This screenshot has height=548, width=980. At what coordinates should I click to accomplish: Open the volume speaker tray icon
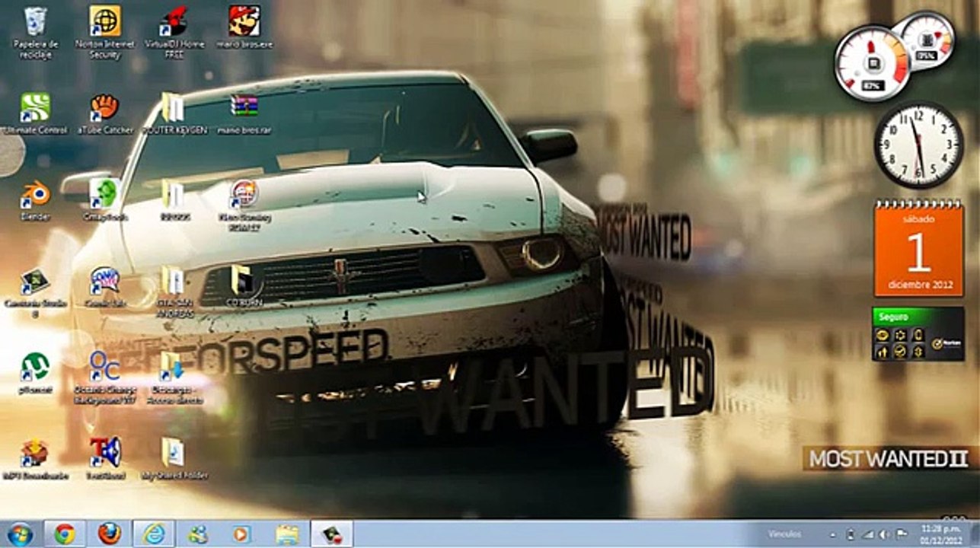pos(886,534)
